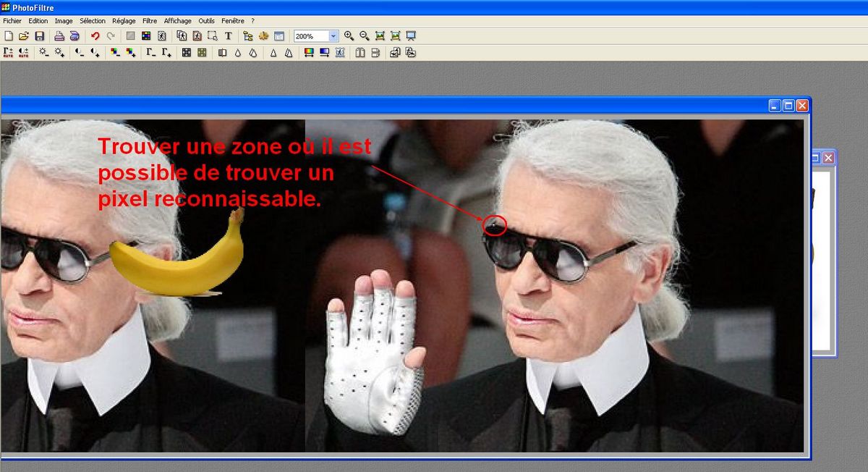
Task: Open the Sélection menu
Action: [x=93, y=21]
